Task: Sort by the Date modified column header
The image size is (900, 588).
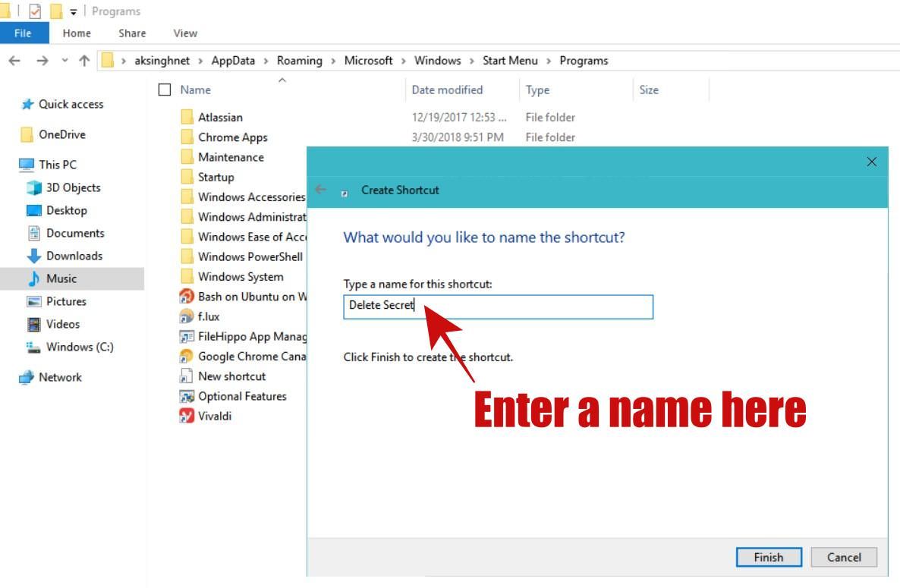Action: click(x=447, y=90)
